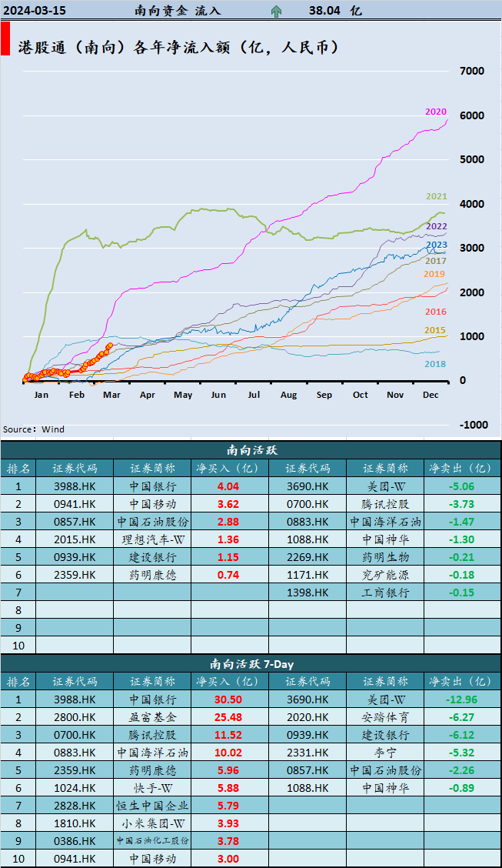
Task: Click the 7000 y-axis value
Action: [473, 71]
